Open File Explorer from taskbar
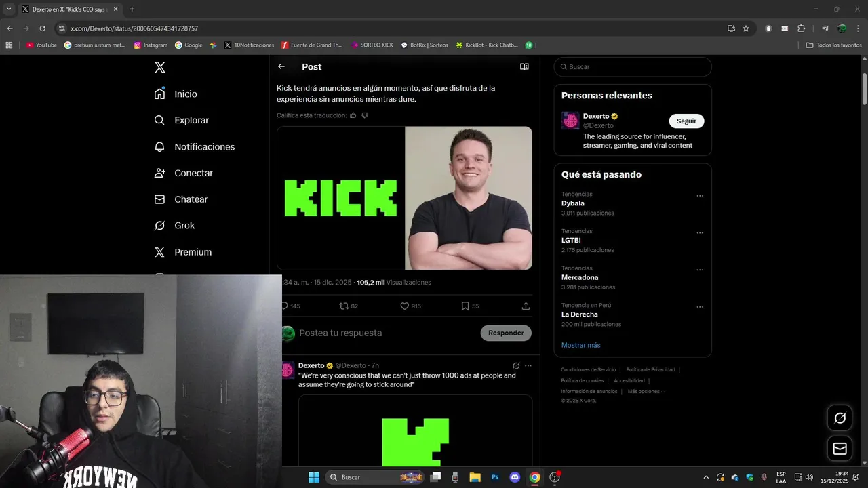This screenshot has width=868, height=488. pyautogui.click(x=475, y=477)
